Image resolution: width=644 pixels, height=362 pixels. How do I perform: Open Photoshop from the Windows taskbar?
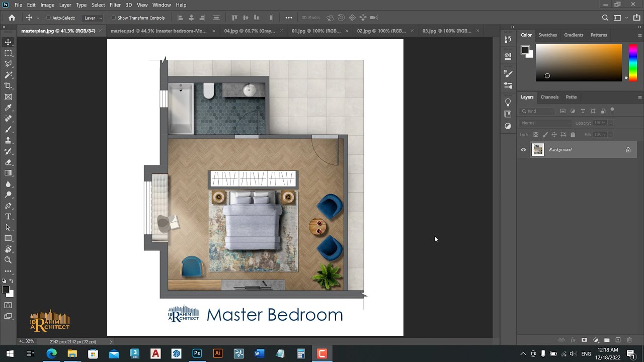click(197, 353)
